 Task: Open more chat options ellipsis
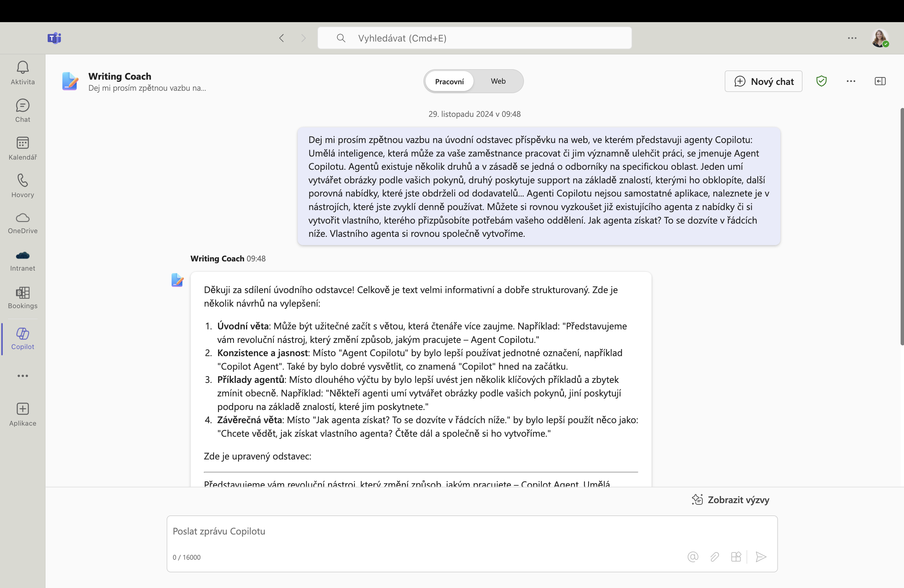click(x=851, y=81)
